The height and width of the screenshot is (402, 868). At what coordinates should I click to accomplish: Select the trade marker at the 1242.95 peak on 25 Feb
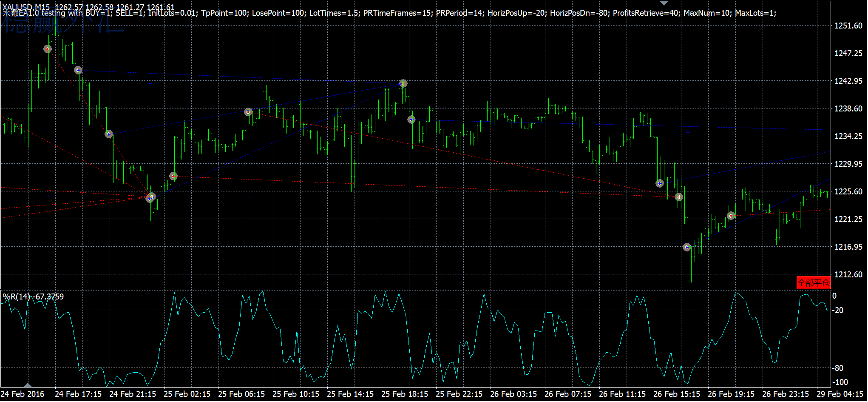pyautogui.click(x=403, y=83)
